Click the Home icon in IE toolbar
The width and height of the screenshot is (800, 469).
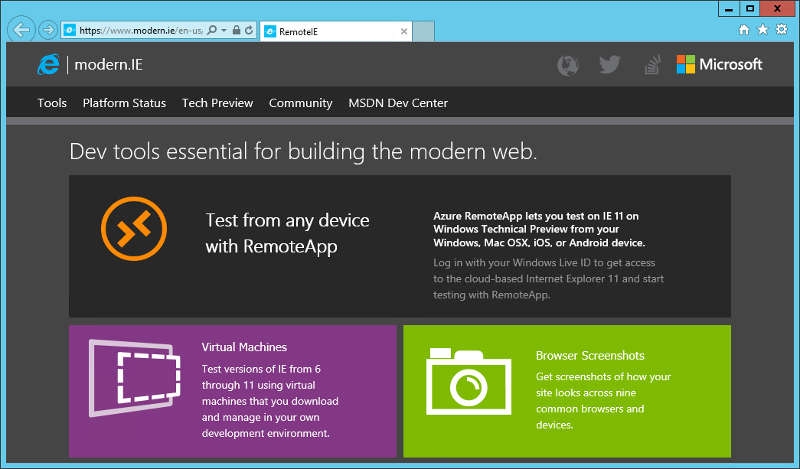coord(744,30)
